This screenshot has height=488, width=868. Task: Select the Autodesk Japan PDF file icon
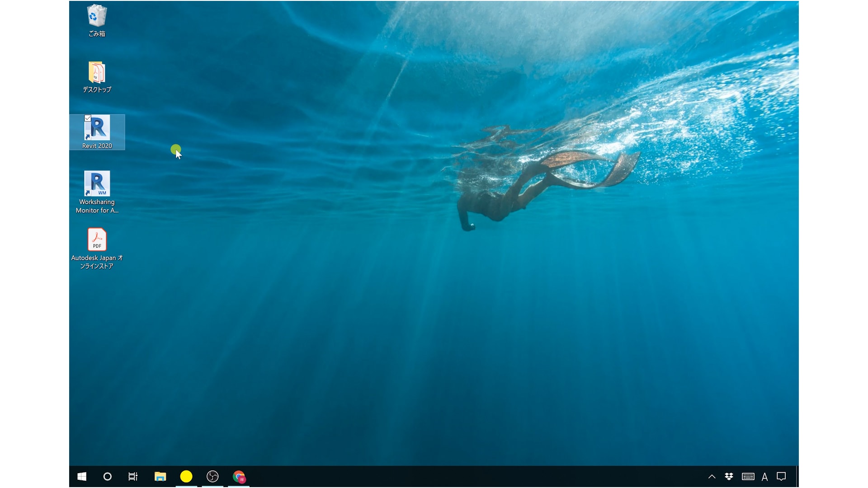click(x=97, y=239)
